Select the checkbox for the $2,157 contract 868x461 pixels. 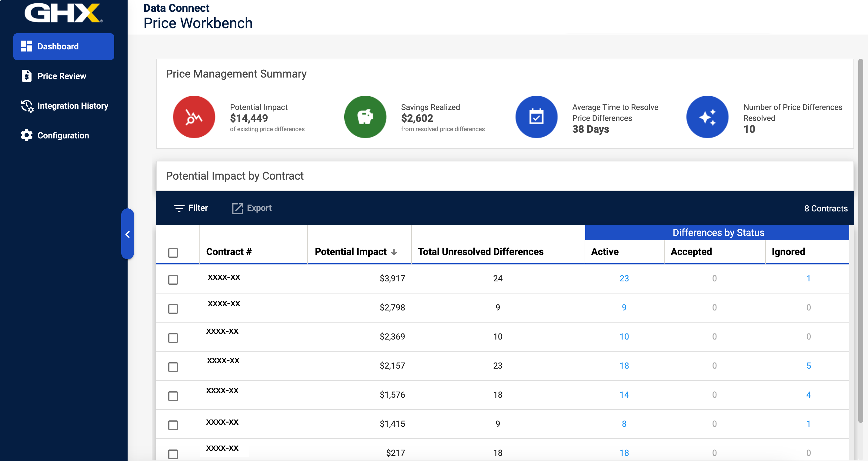tap(173, 367)
